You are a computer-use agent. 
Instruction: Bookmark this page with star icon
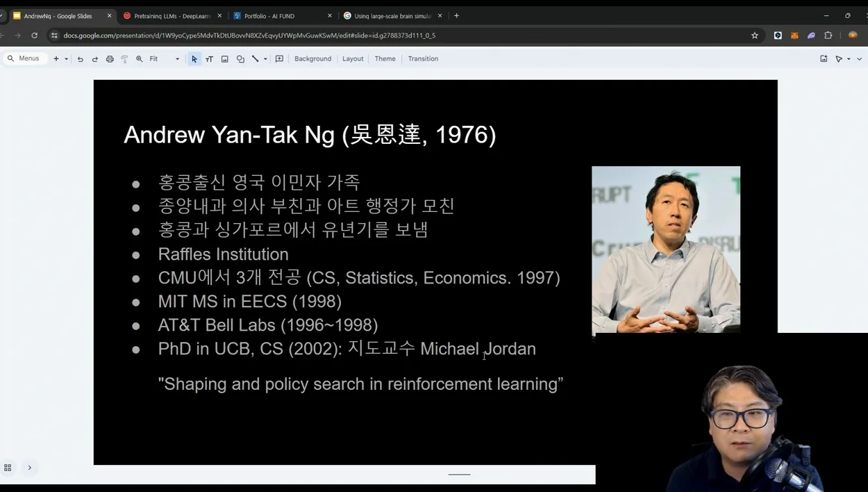[755, 35]
